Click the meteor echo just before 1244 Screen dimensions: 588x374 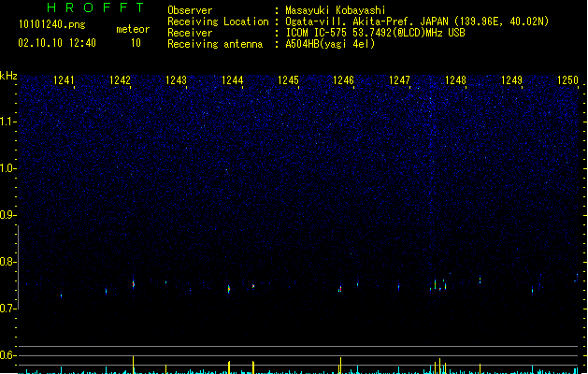click(229, 289)
